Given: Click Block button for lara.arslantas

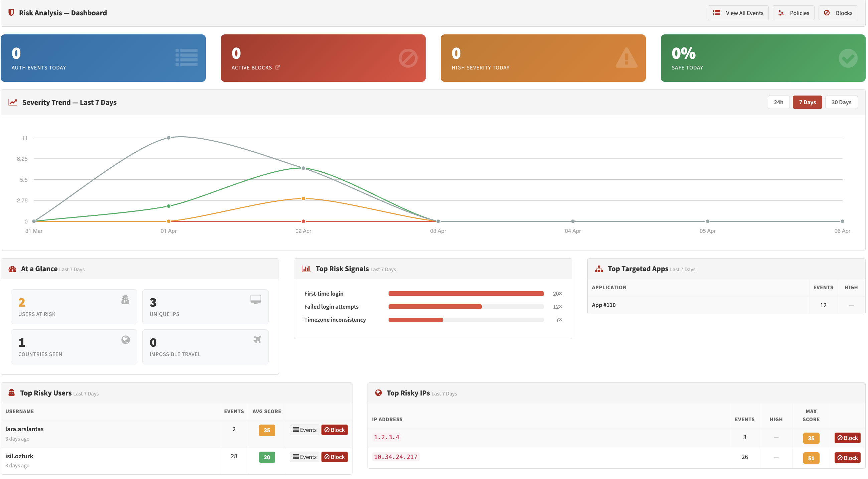Looking at the screenshot, I should click(x=334, y=430).
